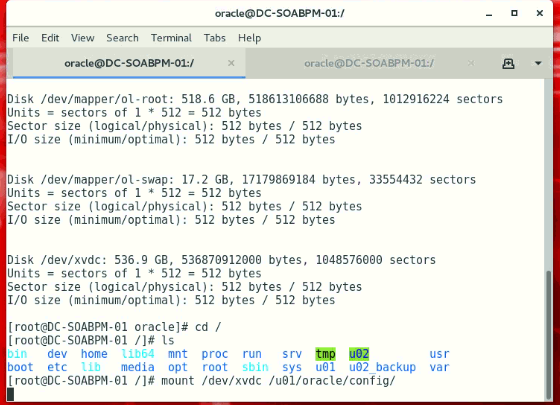This screenshot has height=405, width=560.
Task: Click the 'home' directory name
Action: (94, 354)
